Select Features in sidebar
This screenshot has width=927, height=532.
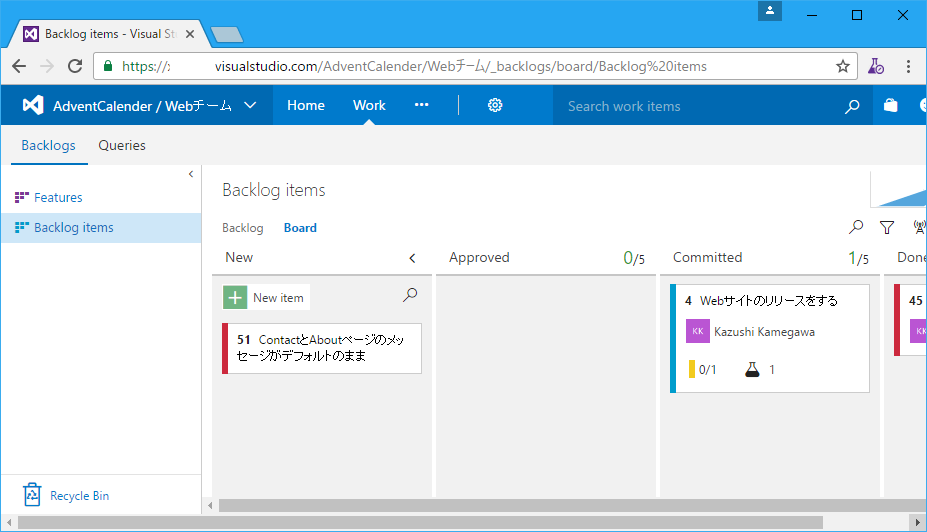click(58, 197)
